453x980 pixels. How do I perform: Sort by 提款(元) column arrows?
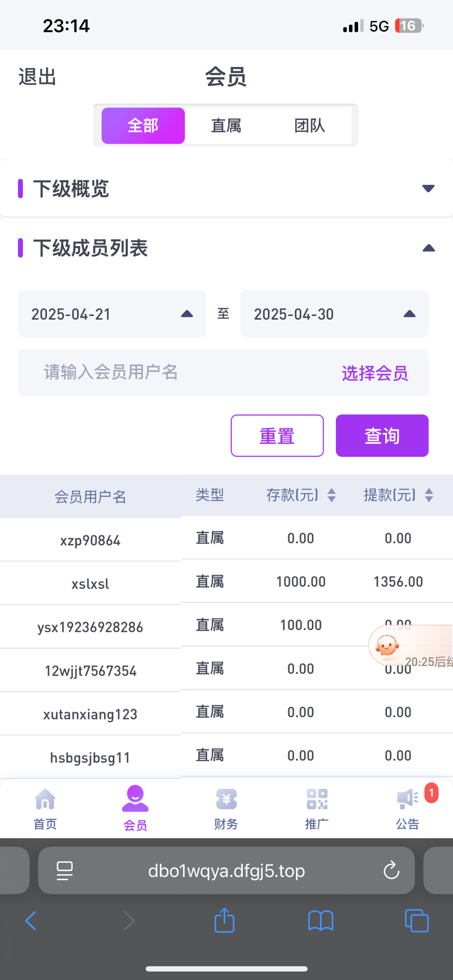point(429,495)
